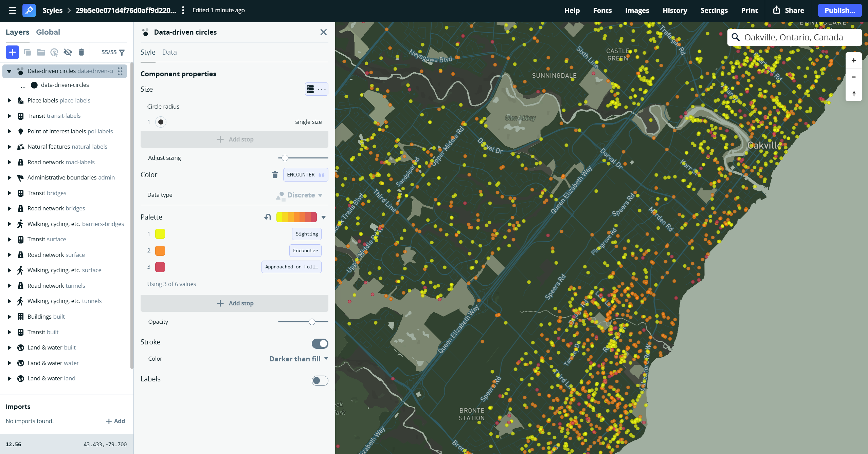
Task: Switch to the Data tab
Action: (x=169, y=52)
